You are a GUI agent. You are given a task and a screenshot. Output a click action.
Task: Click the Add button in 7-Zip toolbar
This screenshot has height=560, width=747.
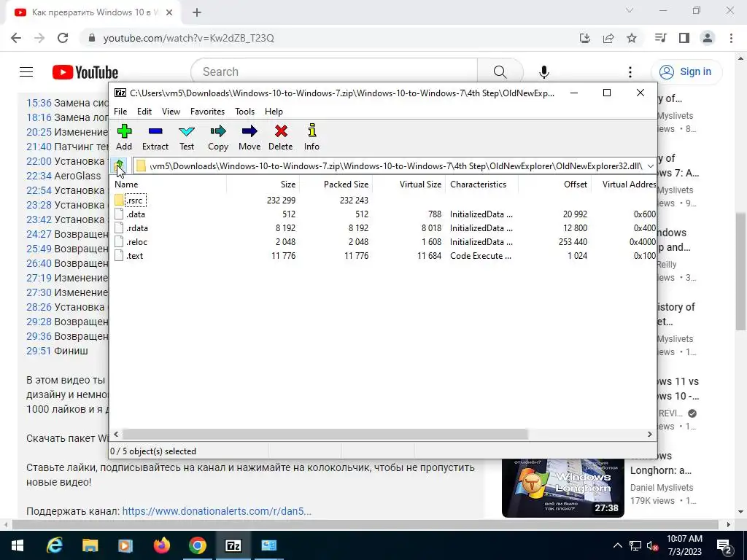pos(124,137)
